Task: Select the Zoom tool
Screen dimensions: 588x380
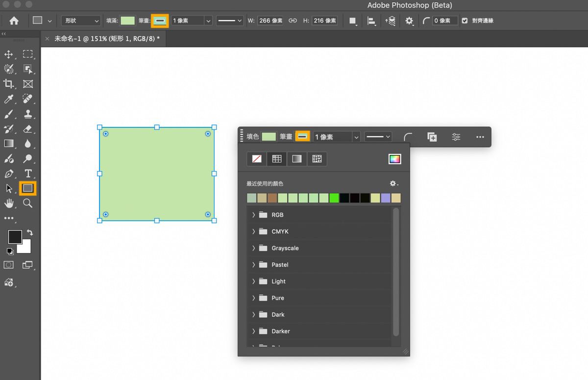Action: tap(28, 203)
